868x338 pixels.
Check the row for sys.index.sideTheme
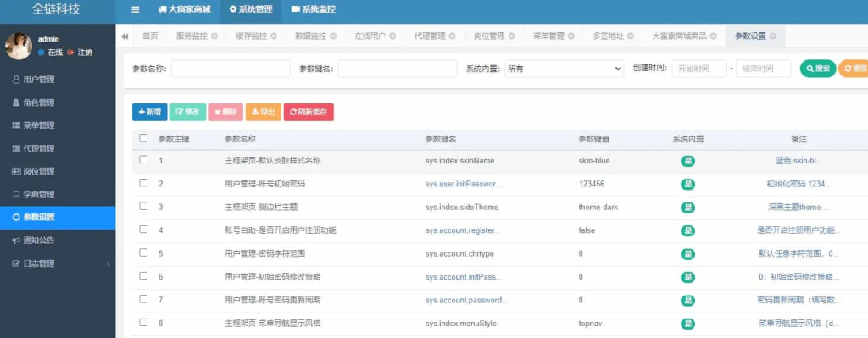(x=143, y=206)
